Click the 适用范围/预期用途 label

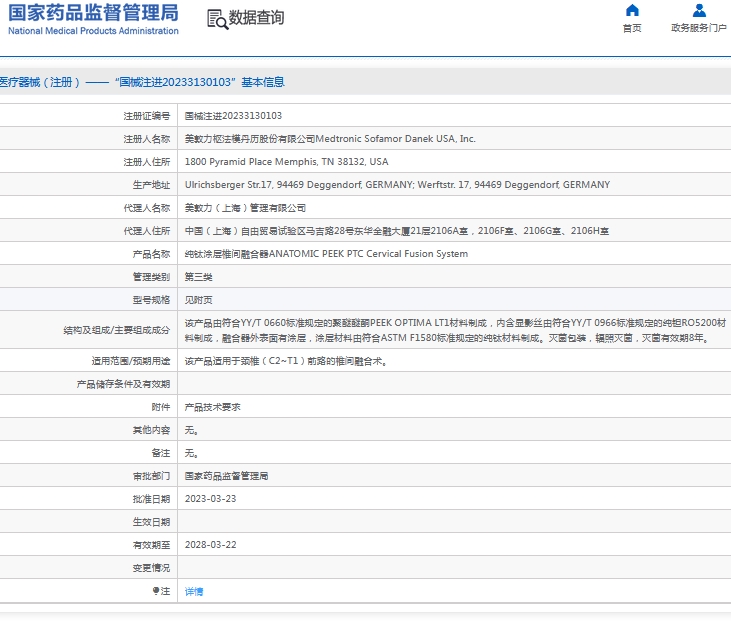(x=131, y=361)
